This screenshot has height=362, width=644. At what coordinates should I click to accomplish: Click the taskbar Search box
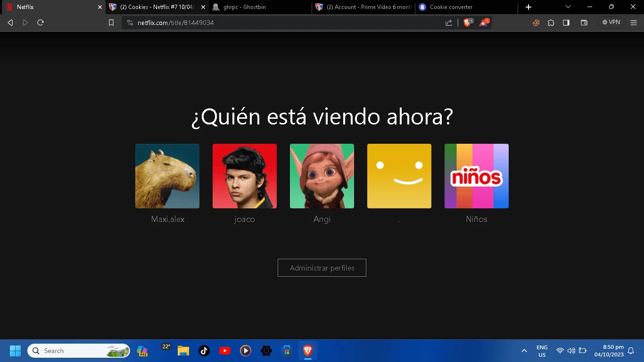tap(79, 351)
